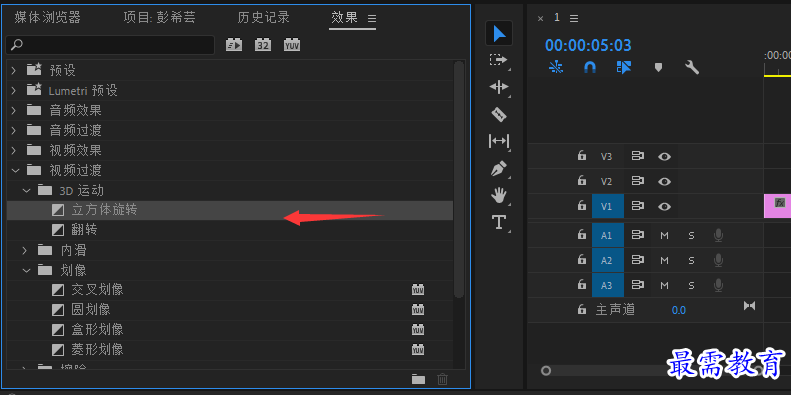
Task: Select the 圆划像 transition
Action: 230,309
